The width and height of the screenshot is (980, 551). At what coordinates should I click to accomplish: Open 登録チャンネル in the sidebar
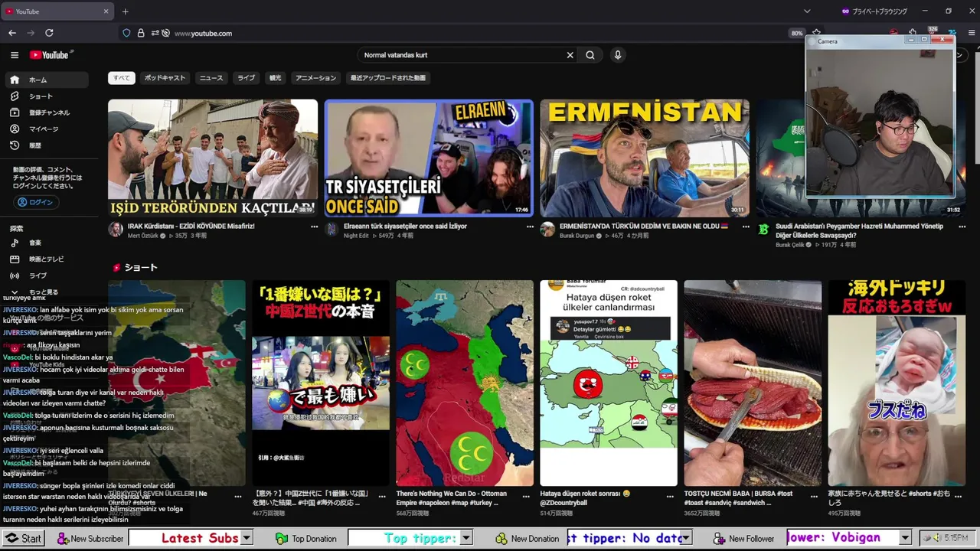click(47, 112)
